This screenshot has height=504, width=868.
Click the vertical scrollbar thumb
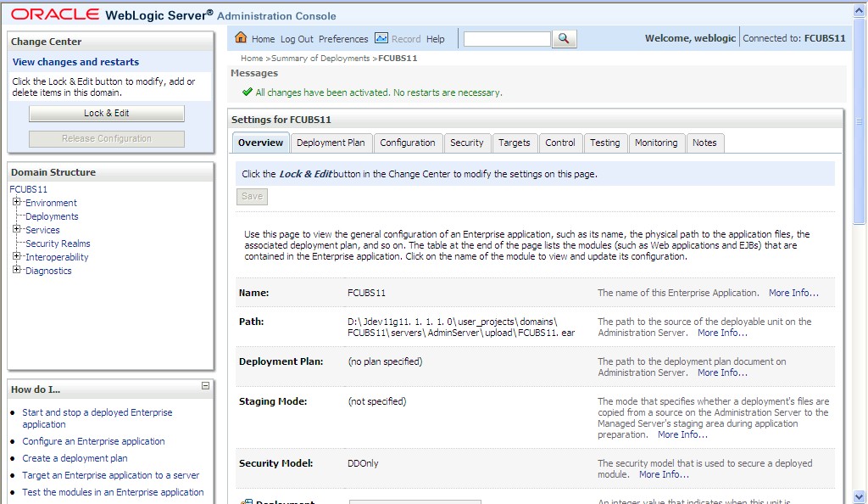pyautogui.click(x=860, y=120)
